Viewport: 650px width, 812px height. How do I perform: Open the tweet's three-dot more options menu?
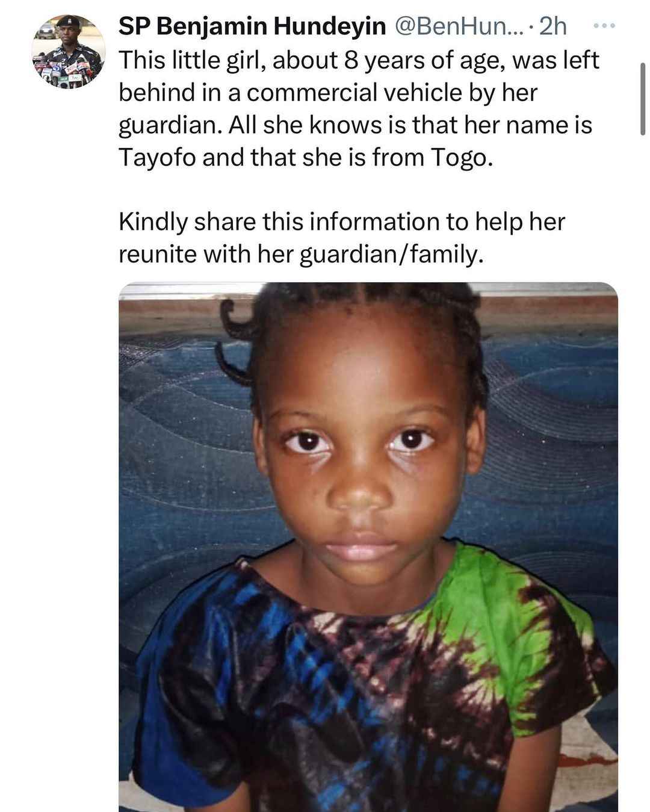tap(603, 25)
